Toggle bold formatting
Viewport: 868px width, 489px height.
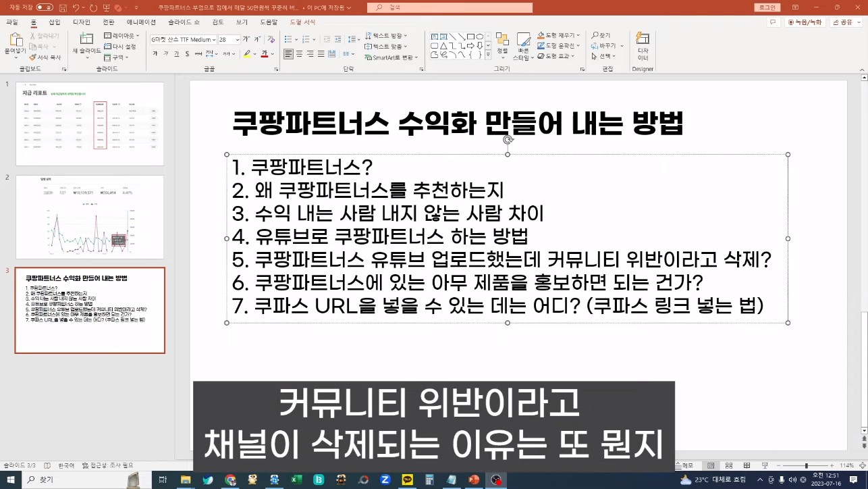click(155, 54)
